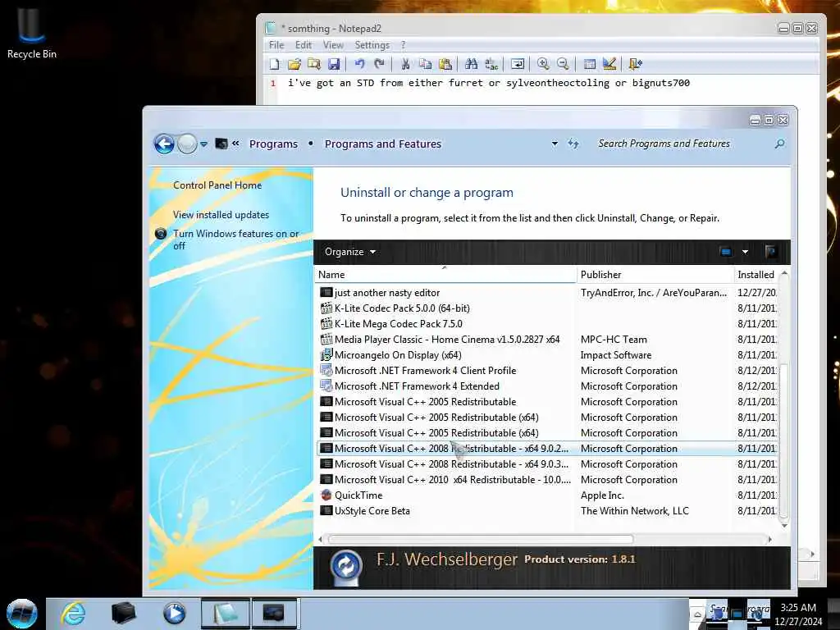This screenshot has width=840, height=630.
Task: Refresh the Programs and Features list
Action: click(x=573, y=144)
